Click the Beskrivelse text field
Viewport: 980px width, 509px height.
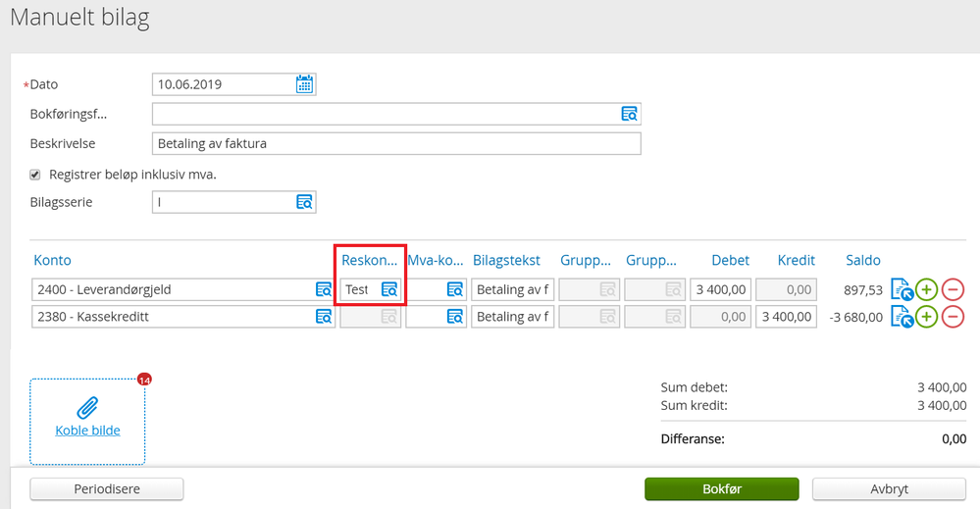coord(396,143)
